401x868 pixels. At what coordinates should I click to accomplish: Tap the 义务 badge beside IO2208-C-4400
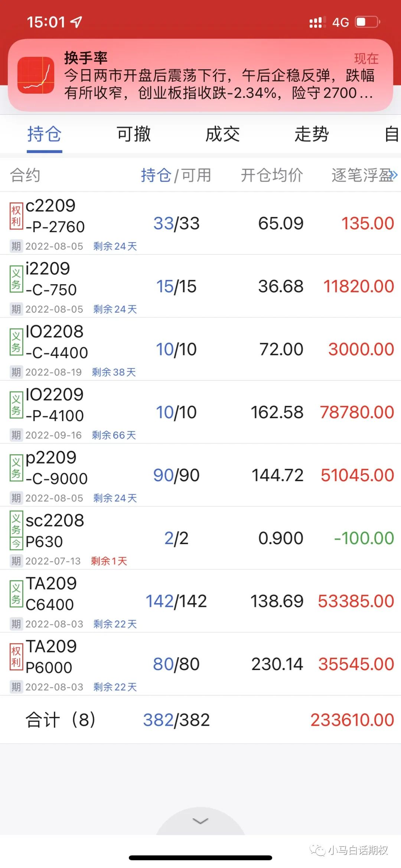tap(16, 342)
